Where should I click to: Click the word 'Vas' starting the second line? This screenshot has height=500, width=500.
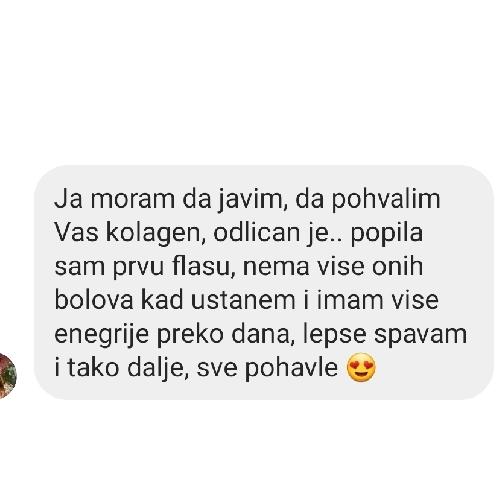(x=76, y=232)
